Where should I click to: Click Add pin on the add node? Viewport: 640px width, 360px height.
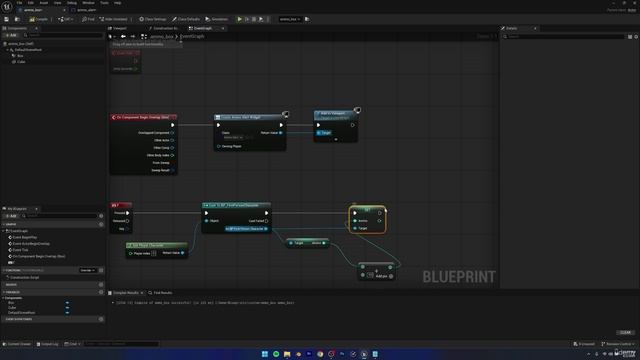384,276
